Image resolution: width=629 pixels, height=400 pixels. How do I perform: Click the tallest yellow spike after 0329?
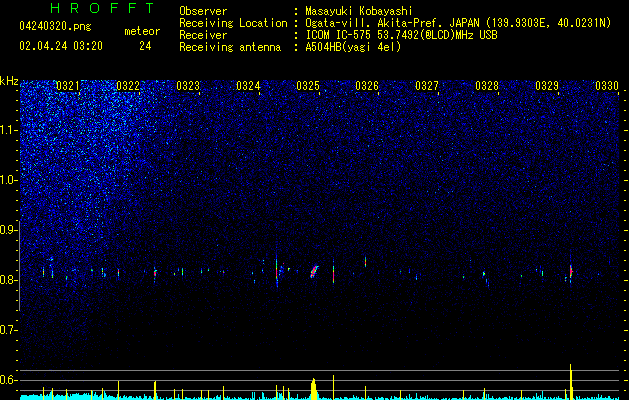click(570, 382)
